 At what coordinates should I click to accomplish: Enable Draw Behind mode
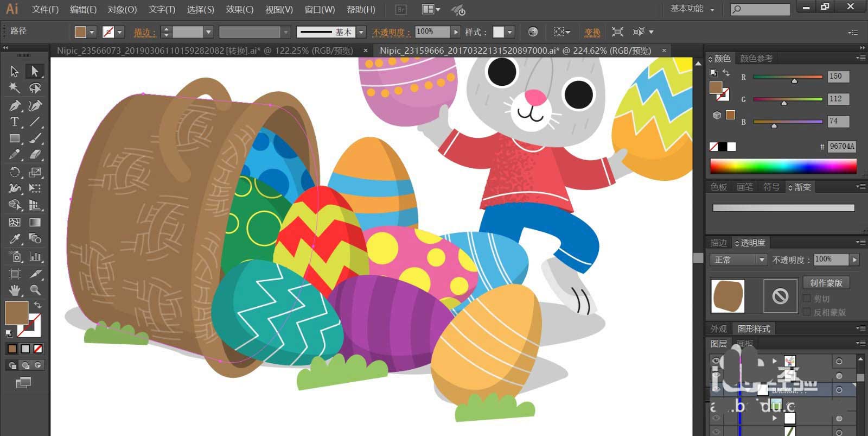25,365
